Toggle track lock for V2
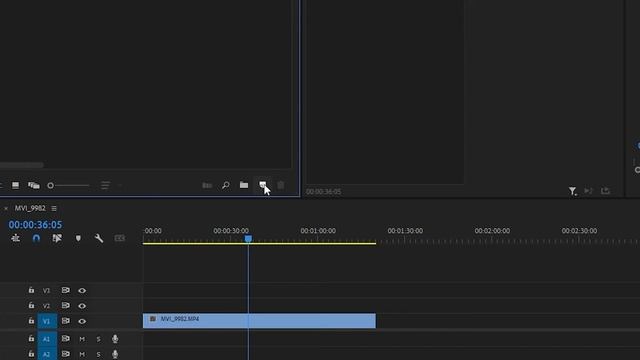The width and height of the screenshot is (640, 360). [x=31, y=305]
